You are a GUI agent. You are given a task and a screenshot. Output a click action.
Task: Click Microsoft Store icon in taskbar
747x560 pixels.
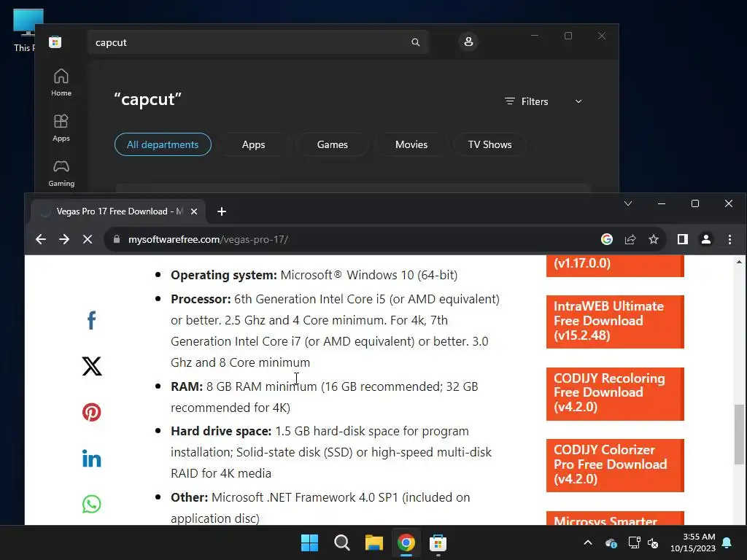point(438,542)
